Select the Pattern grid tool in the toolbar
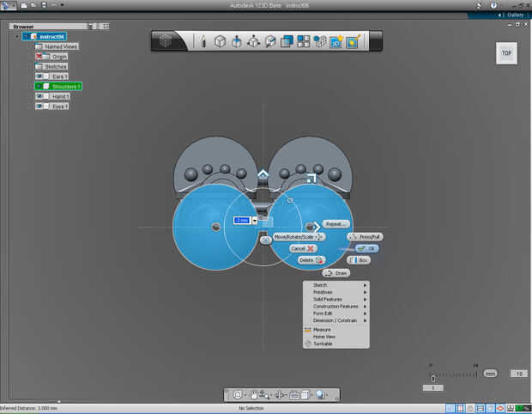The image size is (532, 414). tap(303, 41)
